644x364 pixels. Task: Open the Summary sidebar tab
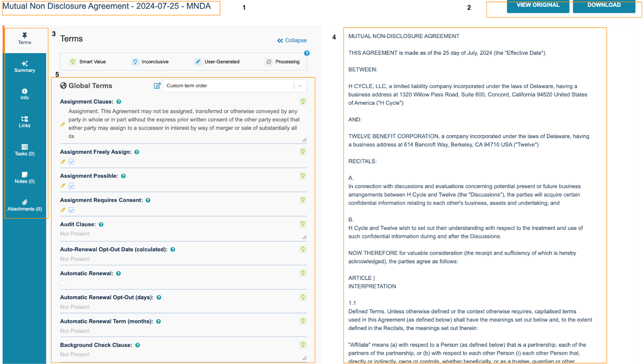click(x=25, y=67)
